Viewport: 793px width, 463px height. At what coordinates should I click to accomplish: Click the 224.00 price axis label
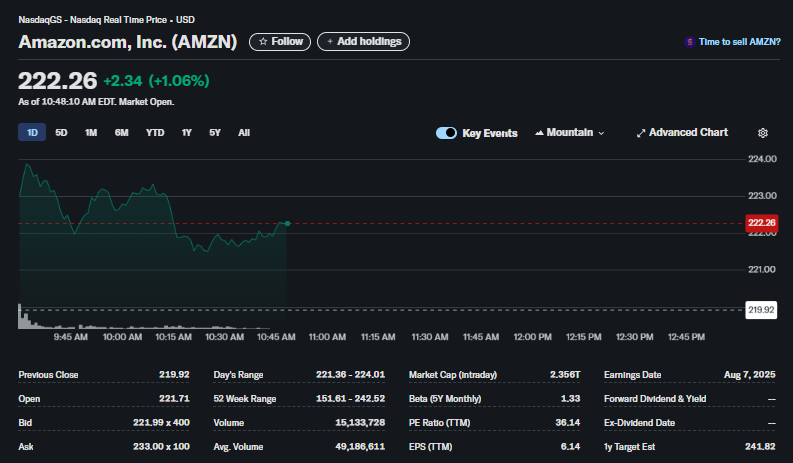tap(762, 159)
